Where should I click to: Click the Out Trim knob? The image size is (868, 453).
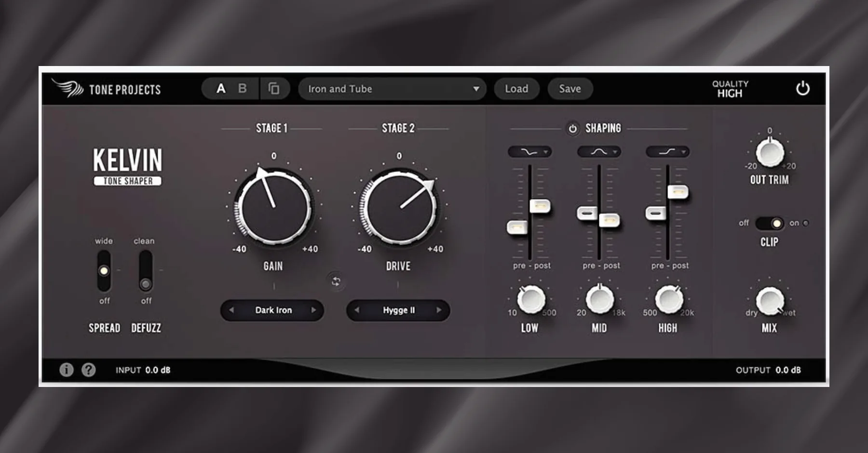(x=770, y=152)
